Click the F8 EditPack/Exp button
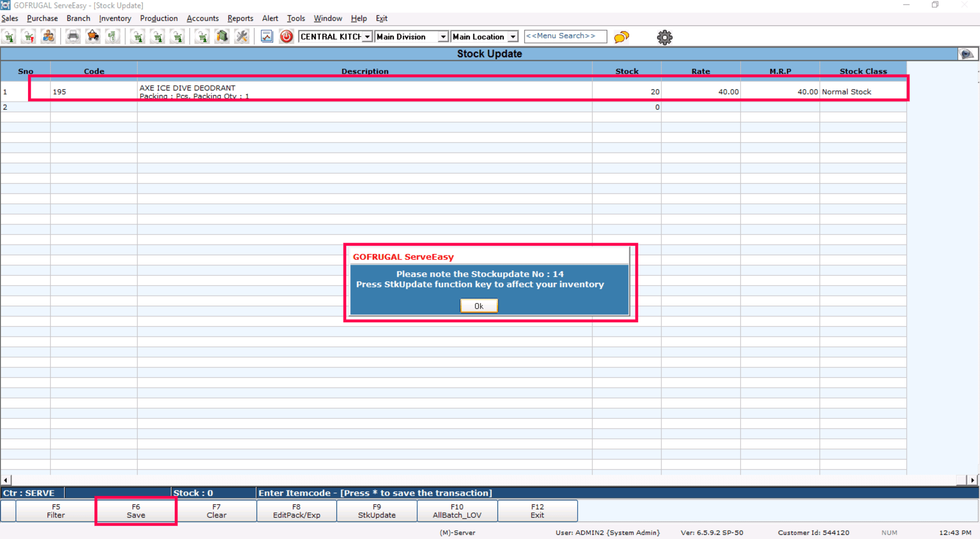980x539 pixels. click(297, 511)
